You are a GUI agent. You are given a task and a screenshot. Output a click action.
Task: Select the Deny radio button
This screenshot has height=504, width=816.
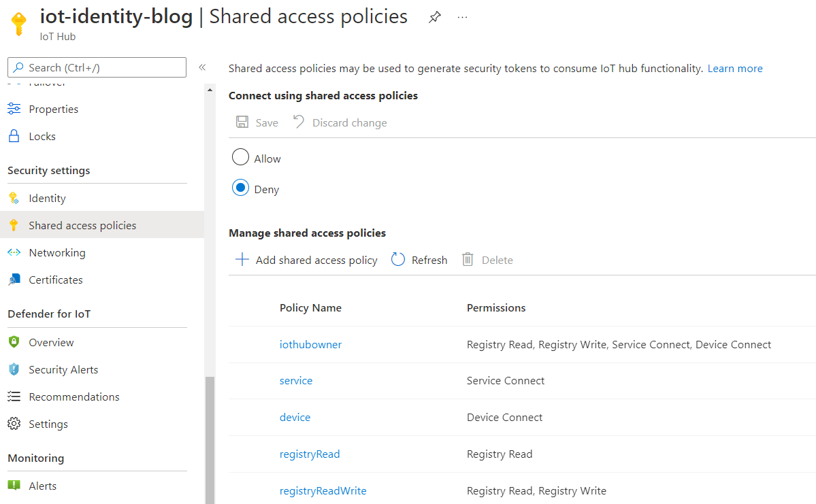(x=240, y=188)
